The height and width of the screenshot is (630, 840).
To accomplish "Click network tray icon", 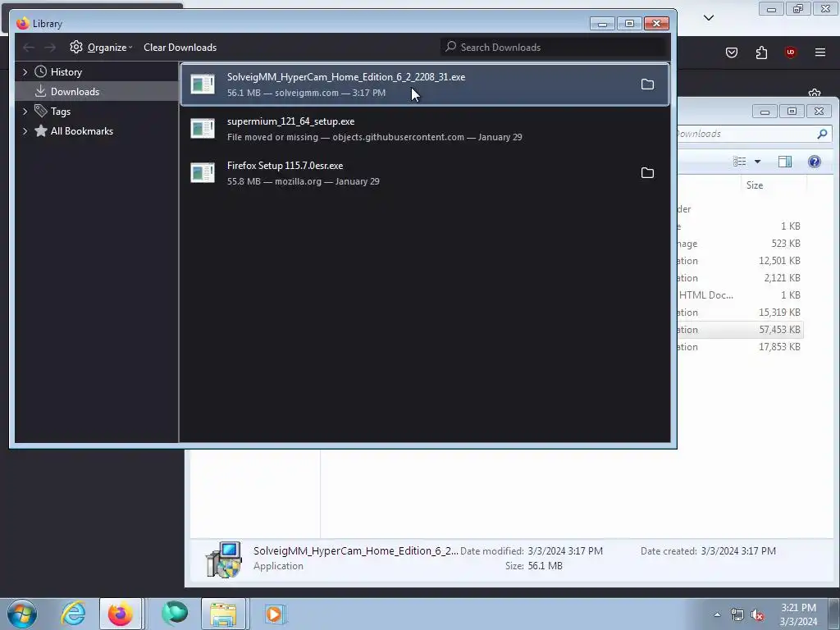I will (737, 615).
